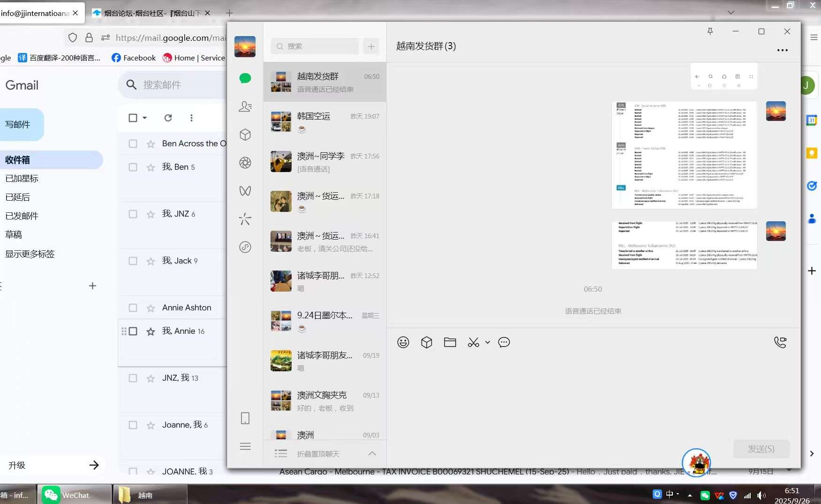Start a voice or video call icon
This screenshot has height=504, width=821.
tap(780, 342)
